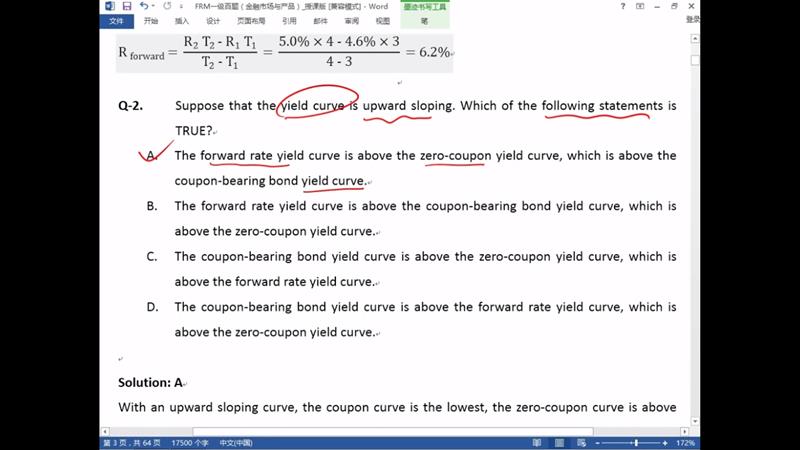
Task: Click option letter 'D.'
Action: click(152, 307)
